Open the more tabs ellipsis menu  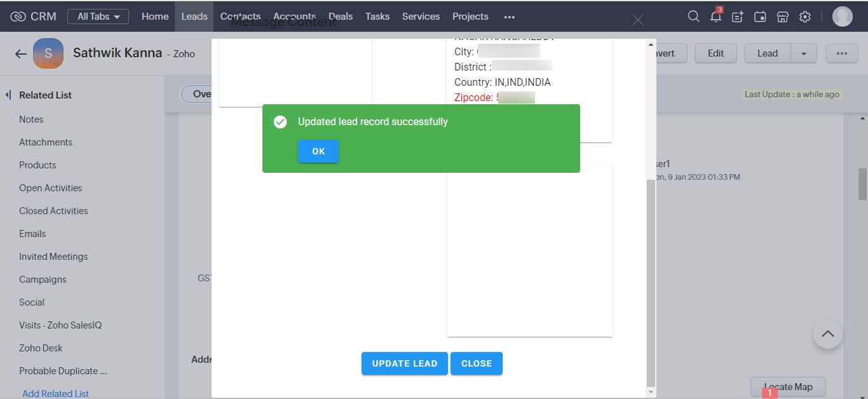(509, 17)
